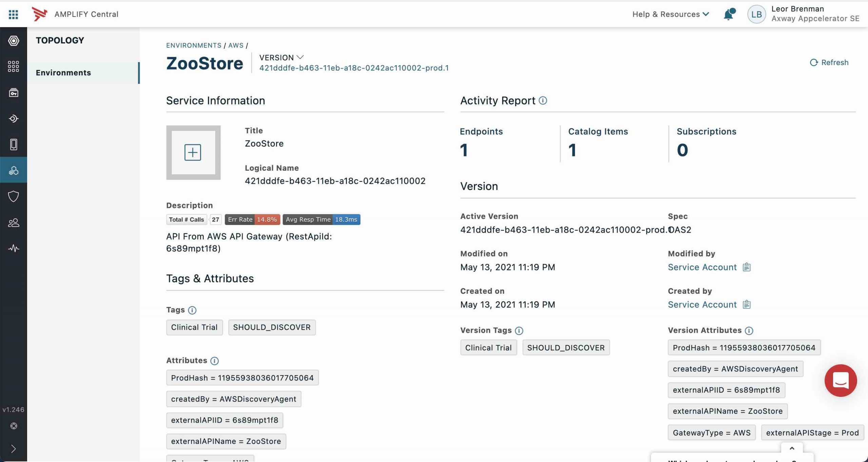Screen dimensions: 868x462
Task: Open Modified by Service Account link
Action: point(702,267)
